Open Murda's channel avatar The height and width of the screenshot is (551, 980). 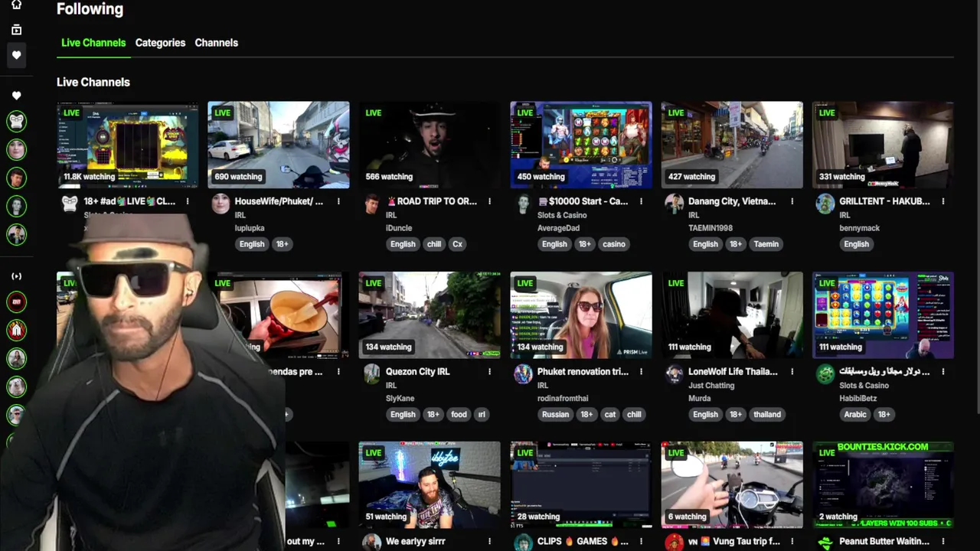click(x=674, y=373)
